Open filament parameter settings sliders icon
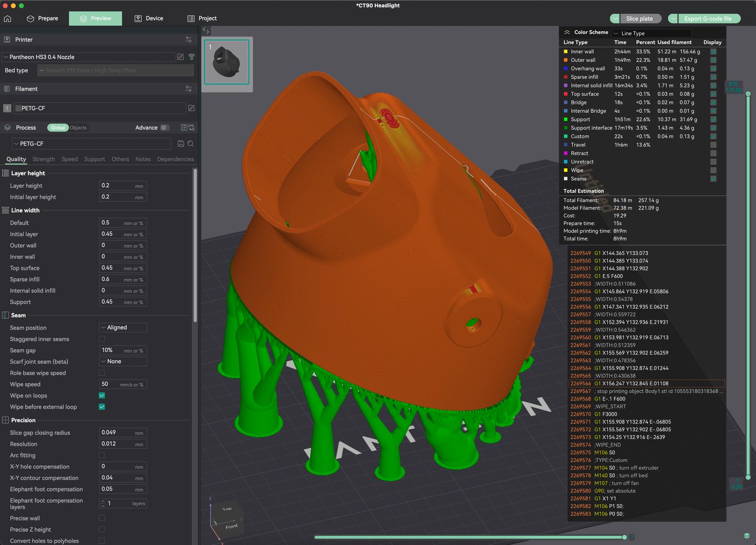 point(188,88)
